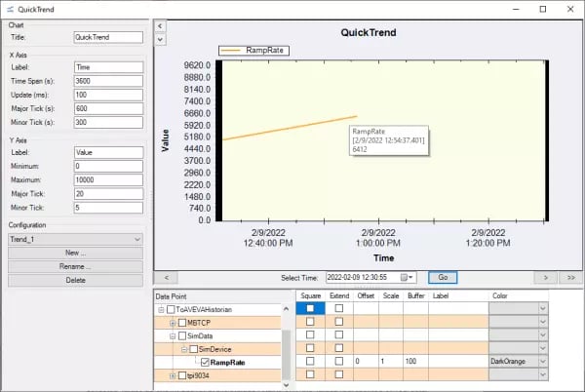
Task: Click X Axis Major Tick (s) field
Action: pyautogui.click(x=108, y=108)
